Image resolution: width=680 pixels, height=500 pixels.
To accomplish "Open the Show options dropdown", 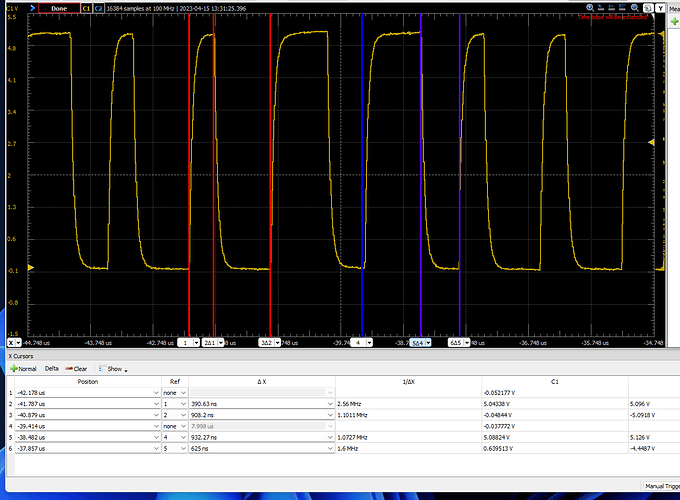I will (113, 369).
